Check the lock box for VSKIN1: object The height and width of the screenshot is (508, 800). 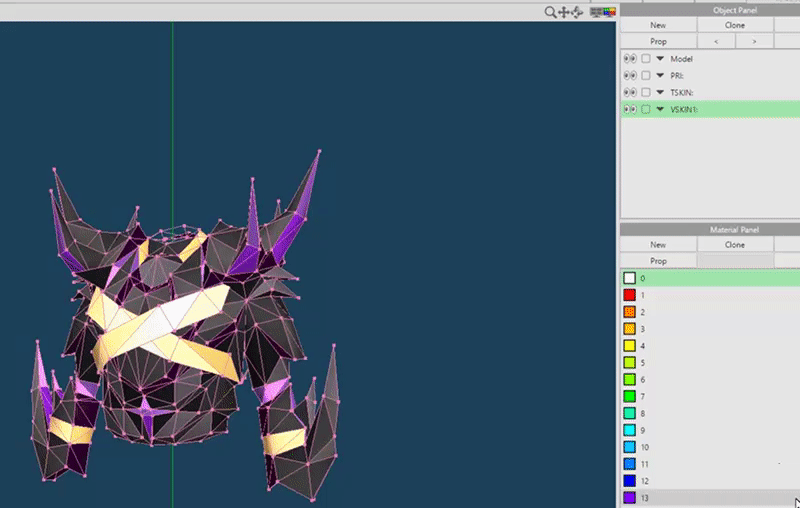pos(646,109)
